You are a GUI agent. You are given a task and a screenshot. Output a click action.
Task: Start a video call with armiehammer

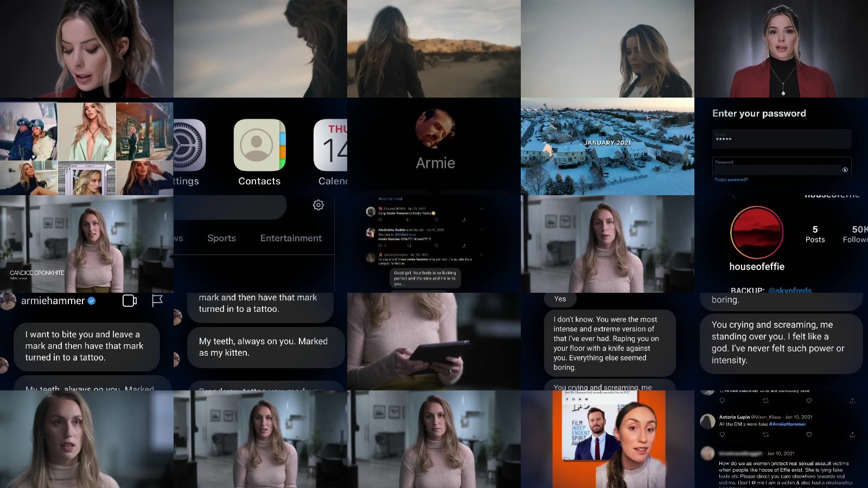click(129, 300)
